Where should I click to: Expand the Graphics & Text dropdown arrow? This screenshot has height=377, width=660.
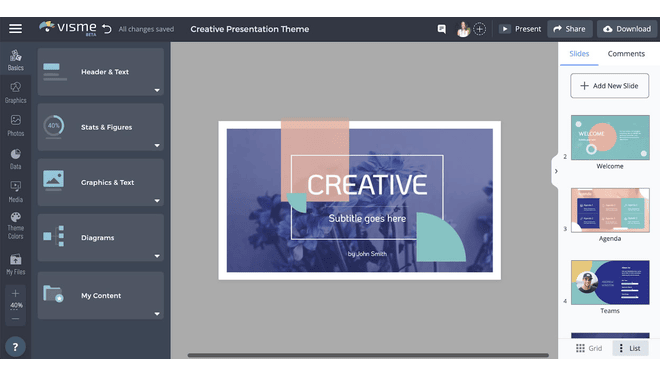(157, 201)
